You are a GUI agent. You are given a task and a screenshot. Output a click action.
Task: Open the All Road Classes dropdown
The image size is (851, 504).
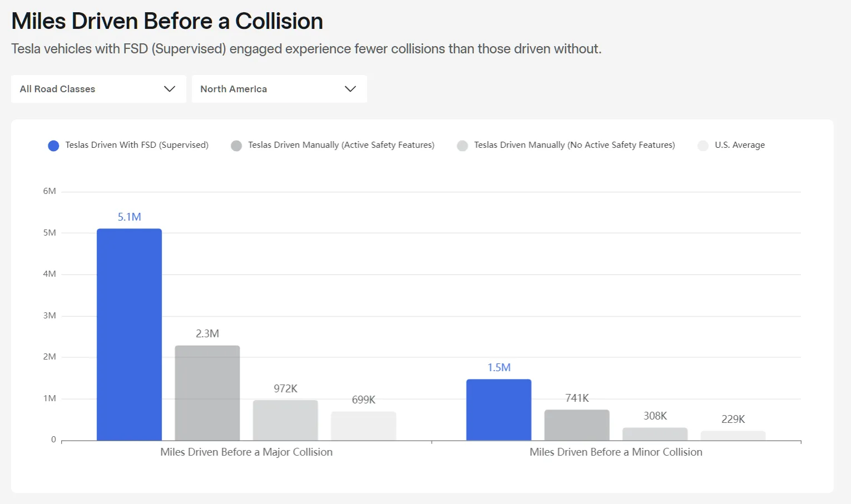[98, 89]
